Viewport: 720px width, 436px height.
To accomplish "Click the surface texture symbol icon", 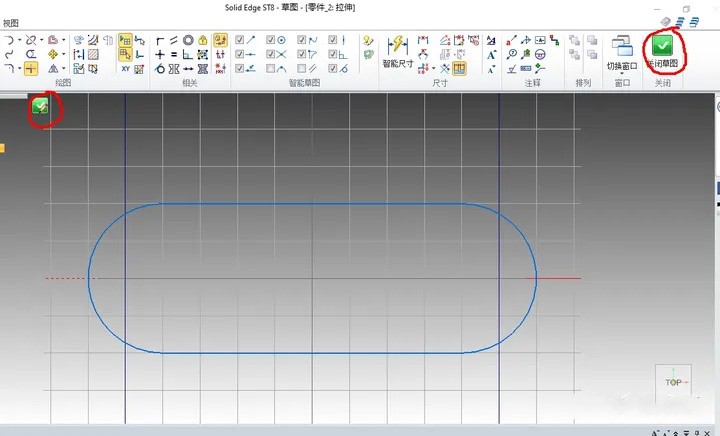I will pyautogui.click(x=512, y=69).
